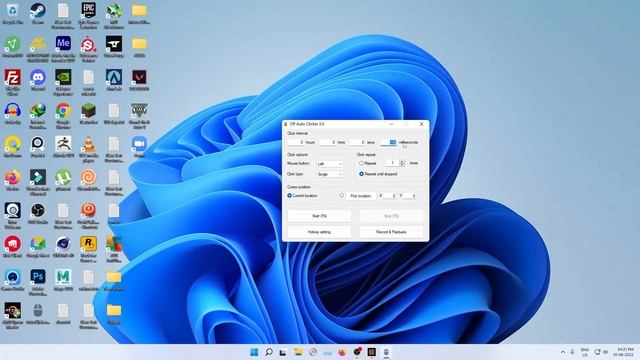
Task: Click the milliseconds interval input field
Action: 389,142
